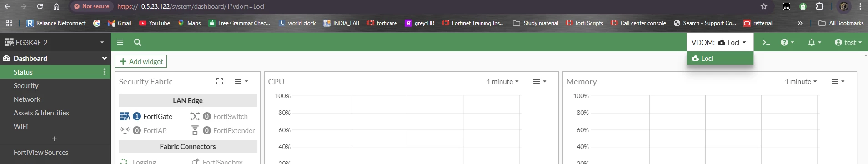Open the world clock bookmark
This screenshot has width=868, height=164.
pos(297,23)
